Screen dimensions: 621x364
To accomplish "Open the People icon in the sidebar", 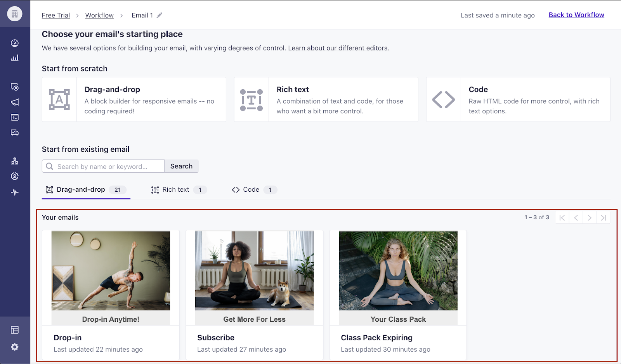I will [x=15, y=161].
